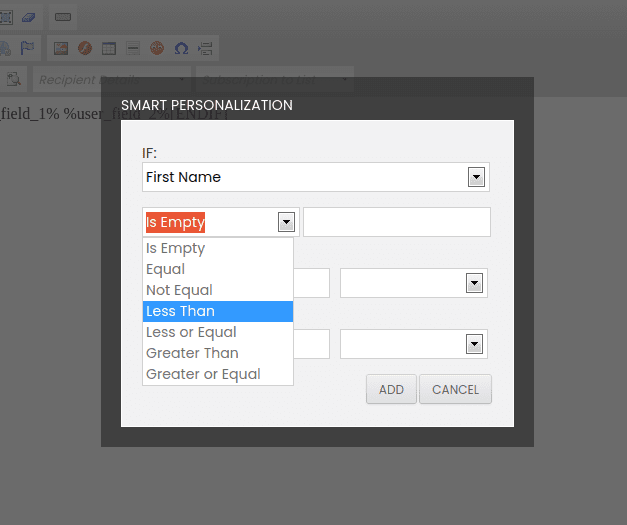Open the First Name field dropdown

[477, 177]
